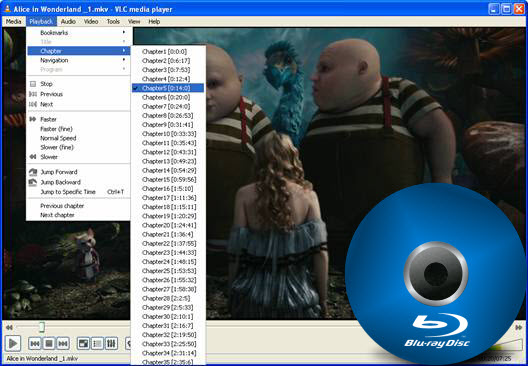
Task: Click the previous track button in controls bar
Action: 35,343
